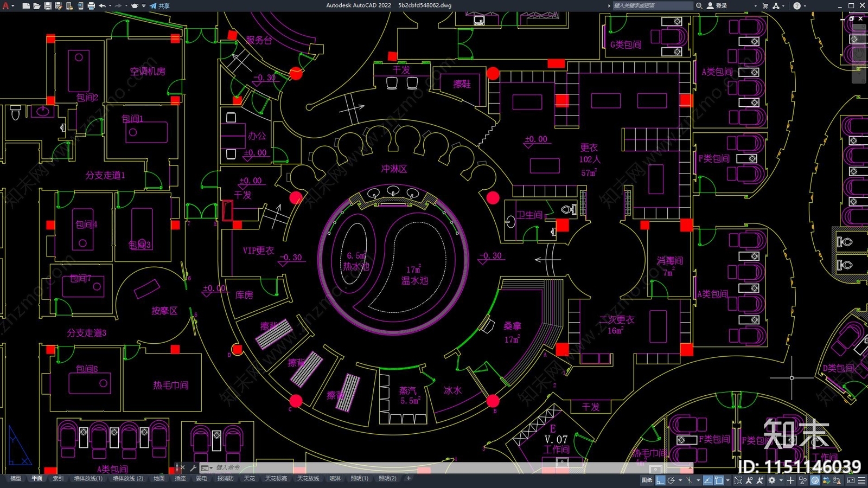Toggle Polar tracking in status bar

coord(671,480)
